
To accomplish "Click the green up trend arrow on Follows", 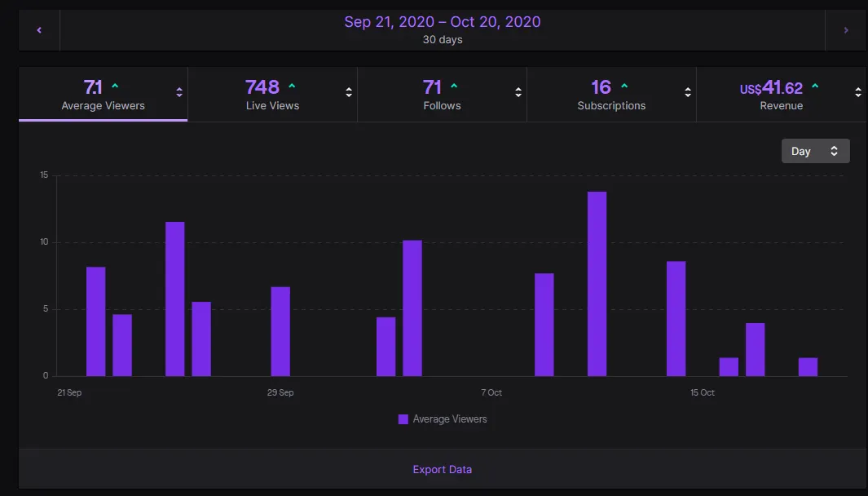I will pyautogui.click(x=454, y=86).
